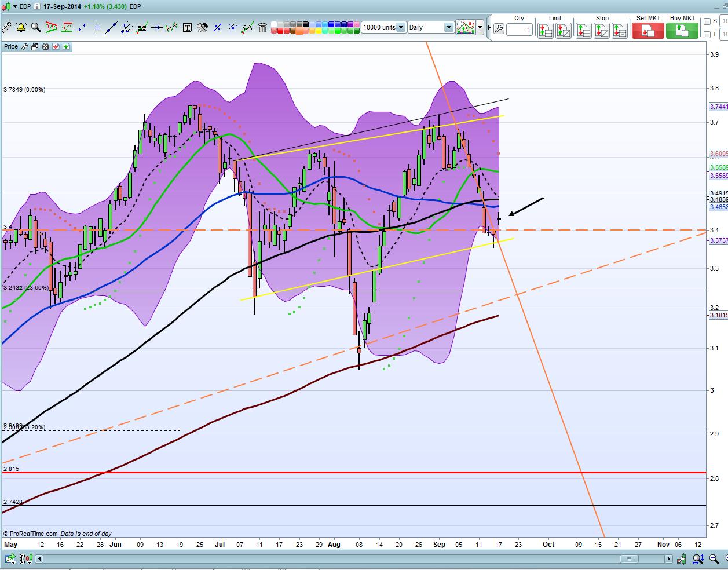Image resolution: width=728 pixels, height=570 pixels.
Task: Pick the highlighted orange color swatch
Action: 299,30
